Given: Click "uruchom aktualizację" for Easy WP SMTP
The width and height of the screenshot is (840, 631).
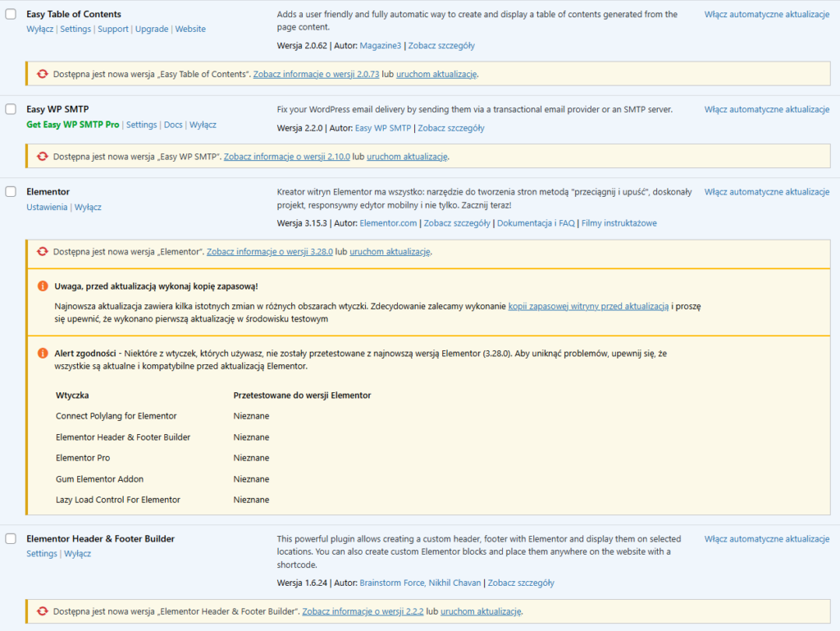Looking at the screenshot, I should 407,156.
